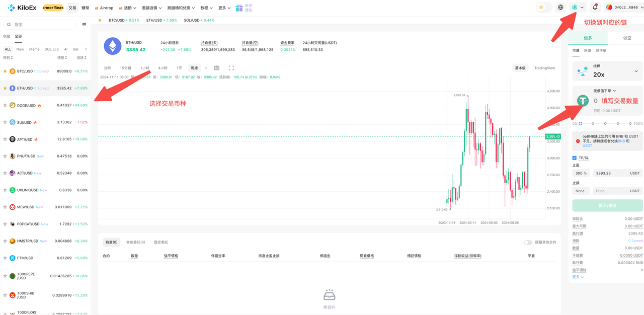This screenshot has width=644, height=315.
Task: Click the KiloEx logo
Action: [x=21, y=8]
